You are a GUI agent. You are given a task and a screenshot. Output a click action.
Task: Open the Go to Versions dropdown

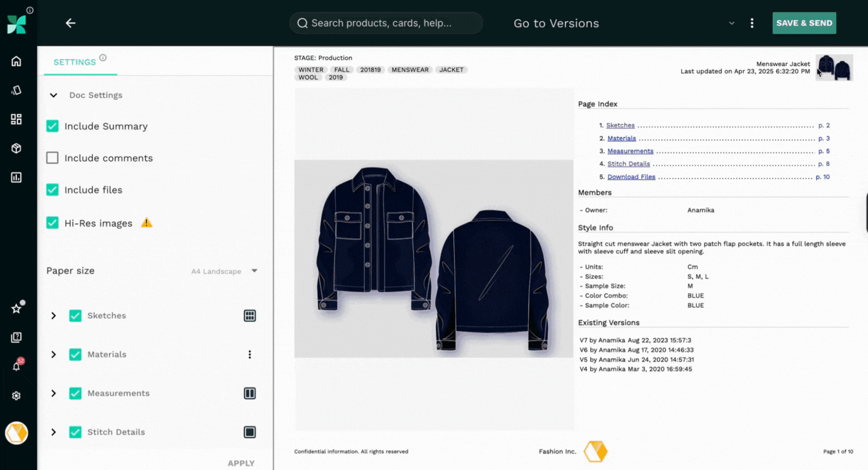(731, 23)
